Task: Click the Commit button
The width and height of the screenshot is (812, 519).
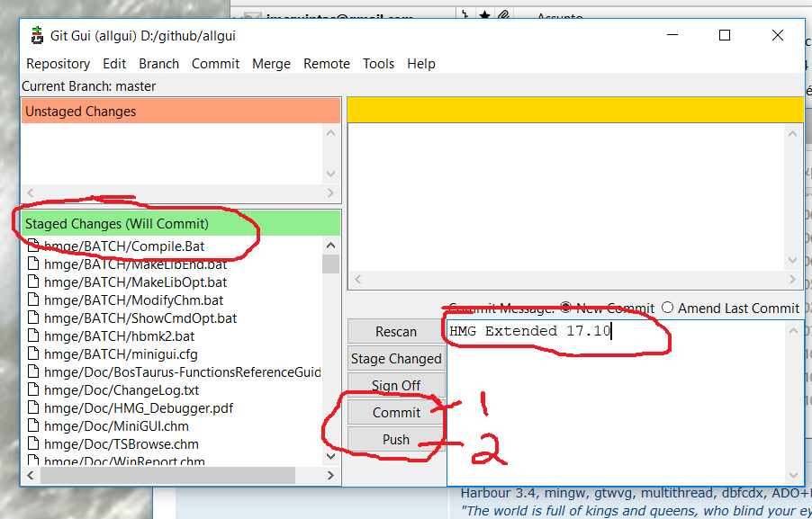Action: pos(396,412)
